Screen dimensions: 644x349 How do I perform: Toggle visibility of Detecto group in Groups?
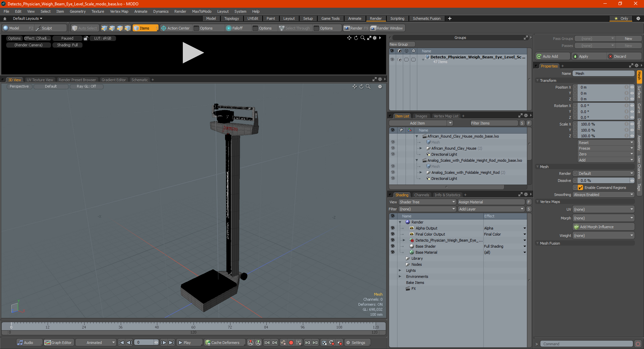[392, 59]
